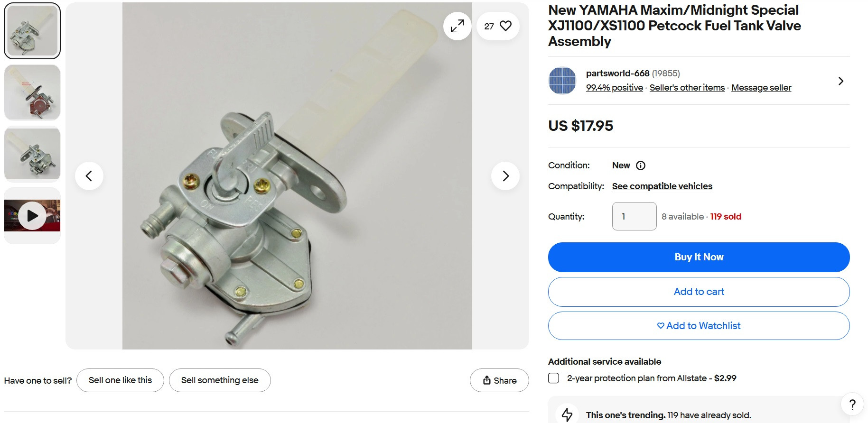
Task: Select the second thumbnail with red valve
Action: tap(32, 92)
